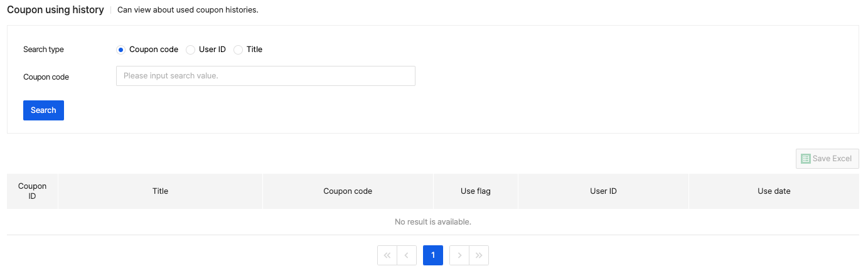Click the Use date column header
Image resolution: width=868 pixels, height=271 pixels.
click(774, 191)
